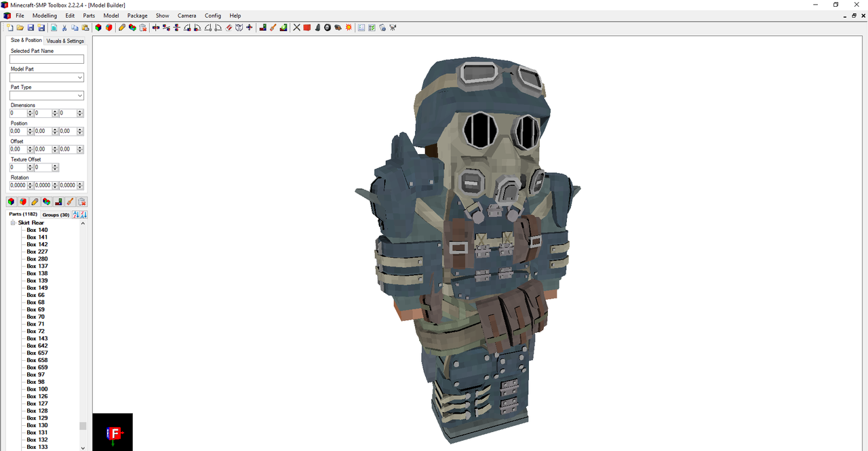
Task: Select the Skirt Rear group label
Action: coord(31,222)
